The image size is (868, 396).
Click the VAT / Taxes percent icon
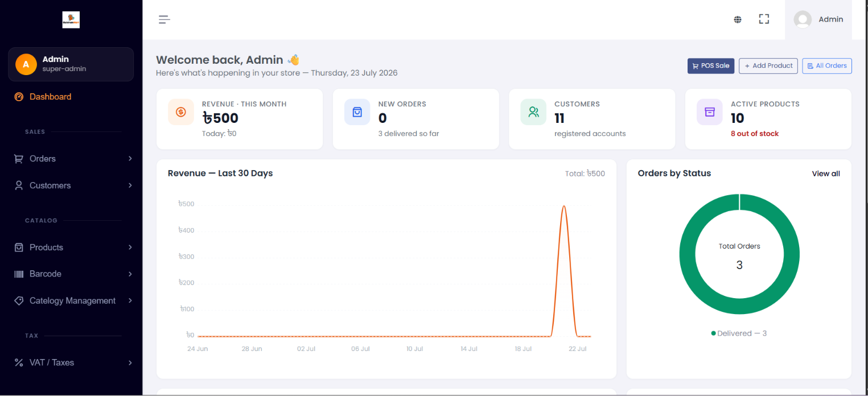[19, 362]
